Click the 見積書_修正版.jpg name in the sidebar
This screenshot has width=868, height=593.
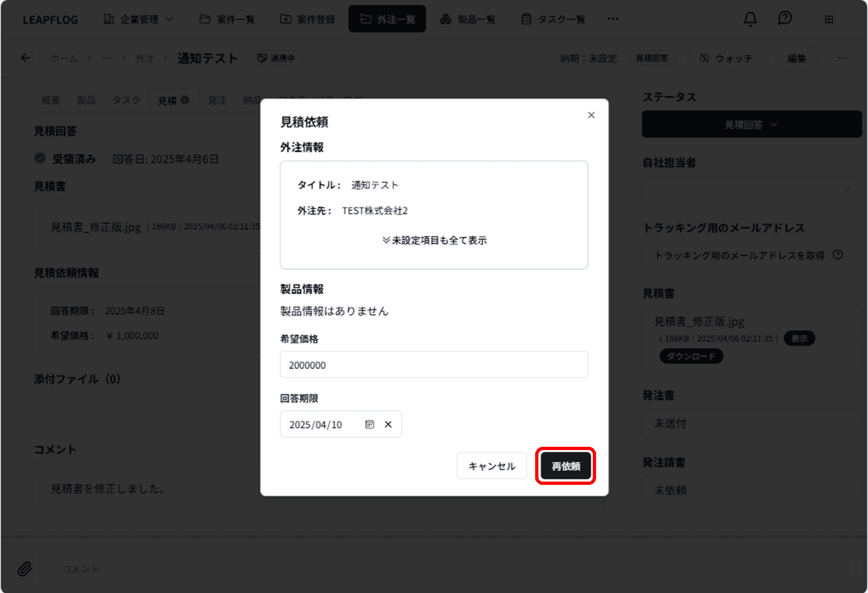[699, 322]
